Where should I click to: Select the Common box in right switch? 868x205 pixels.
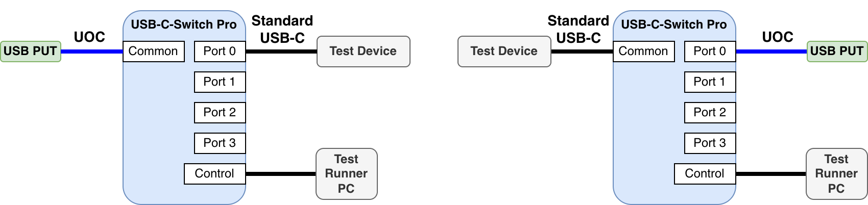(x=643, y=52)
